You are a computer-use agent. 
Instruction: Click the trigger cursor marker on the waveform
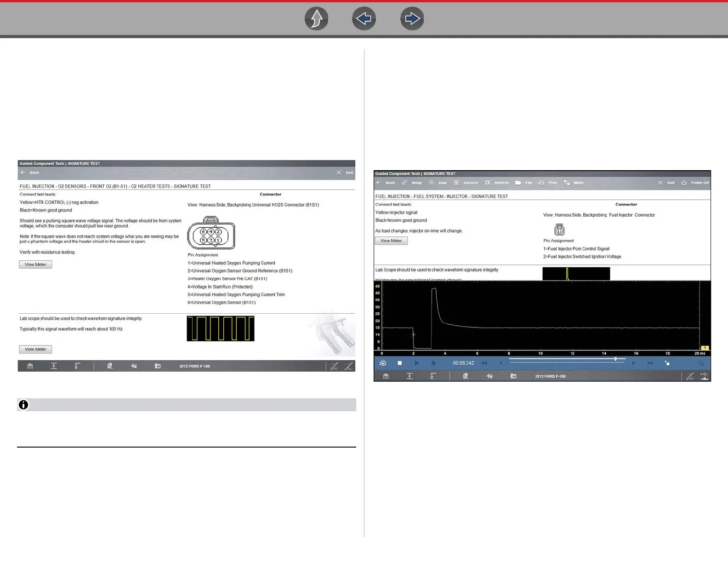tap(413, 334)
